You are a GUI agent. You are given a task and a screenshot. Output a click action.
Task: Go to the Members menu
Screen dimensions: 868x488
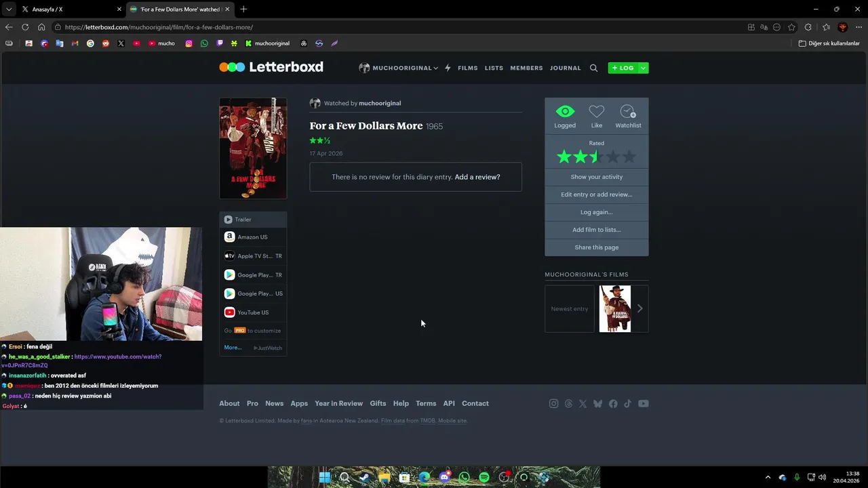(526, 68)
